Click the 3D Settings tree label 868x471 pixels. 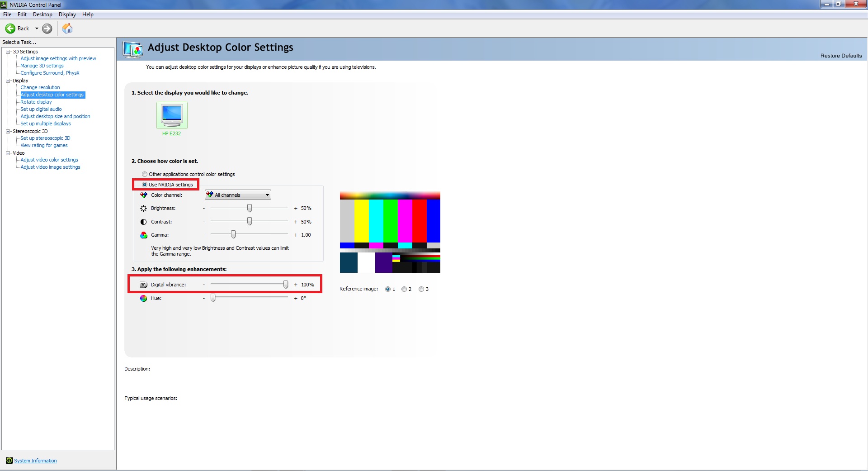(x=25, y=52)
